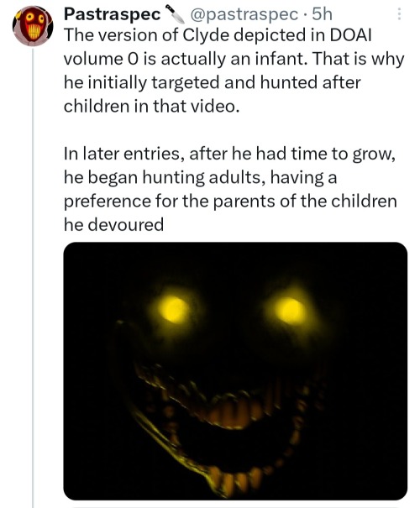Viewport: 420px width, 508px height.
Task: Open the 5h timestamp permalink
Action: 322,14
